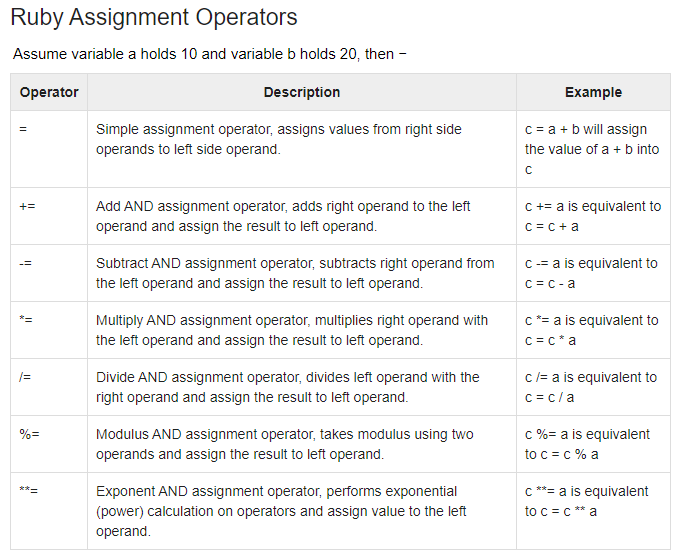This screenshot has width=676, height=556.
Task: Click the Ruby Assignment Operators heading
Action: pos(153,18)
